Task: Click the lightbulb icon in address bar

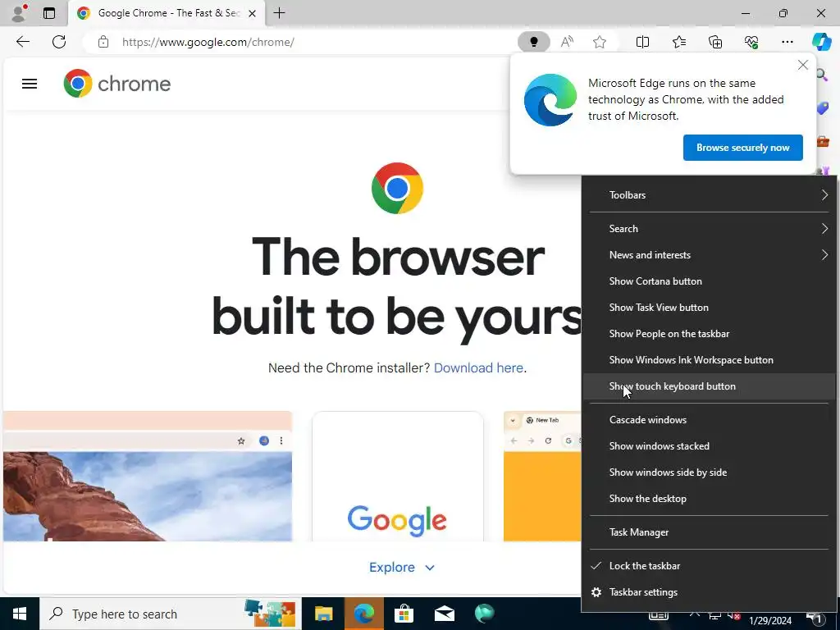Action: coord(533,42)
